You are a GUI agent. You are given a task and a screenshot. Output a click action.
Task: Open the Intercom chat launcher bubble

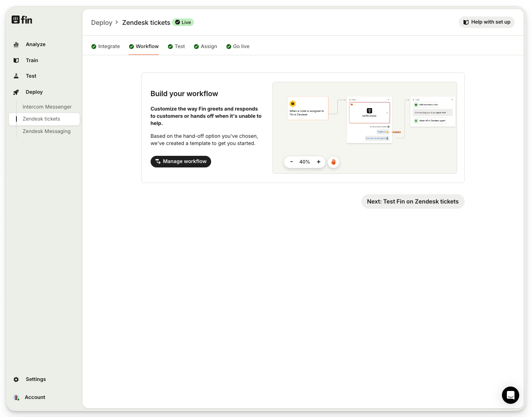tap(510, 395)
